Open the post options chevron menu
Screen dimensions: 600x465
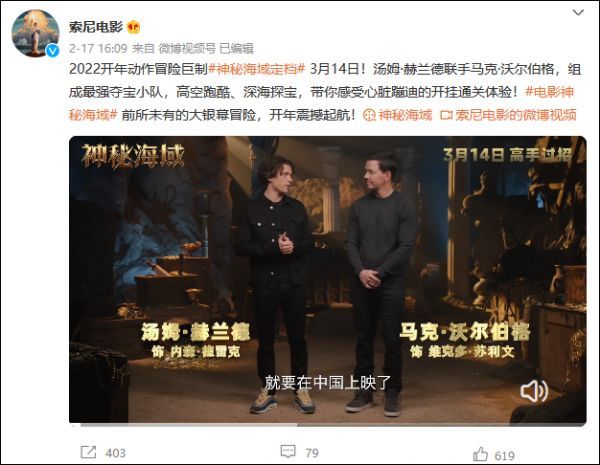click(578, 13)
